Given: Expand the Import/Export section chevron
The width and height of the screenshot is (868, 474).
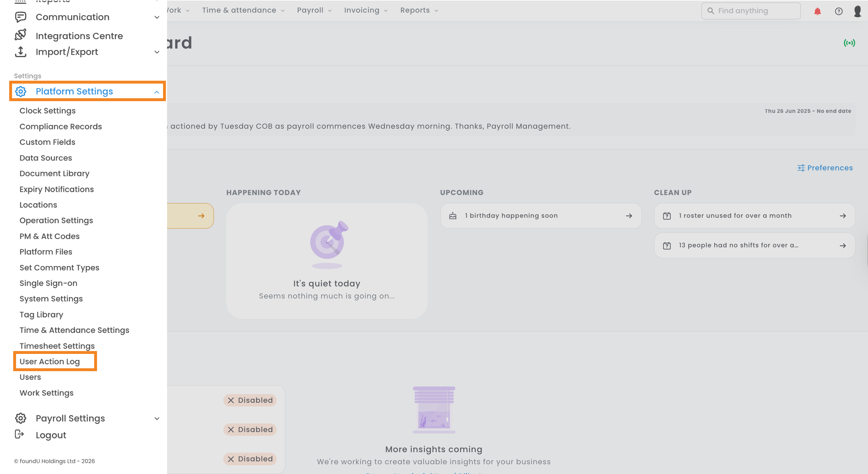Looking at the screenshot, I should [157, 52].
